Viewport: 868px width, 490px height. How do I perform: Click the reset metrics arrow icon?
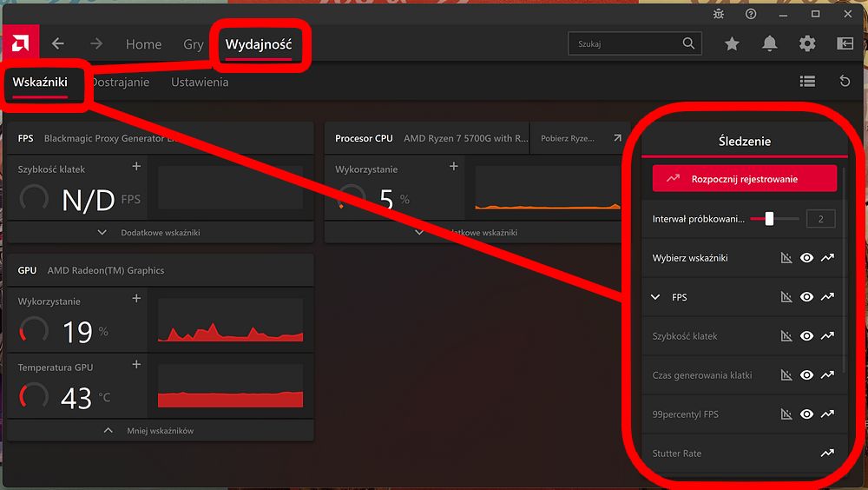(845, 82)
